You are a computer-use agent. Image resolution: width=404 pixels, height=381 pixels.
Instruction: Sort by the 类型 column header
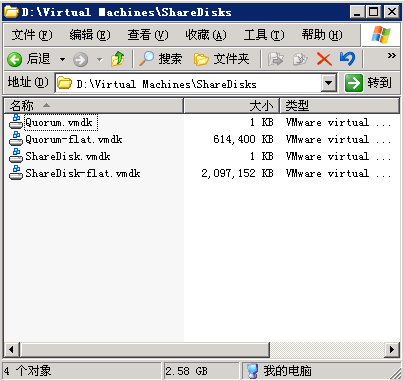(x=339, y=106)
